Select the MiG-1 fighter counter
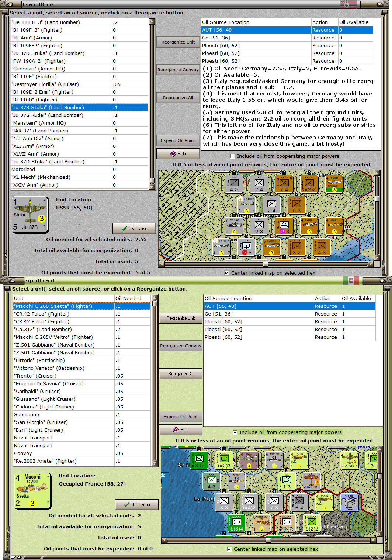 pyautogui.click(x=334, y=226)
